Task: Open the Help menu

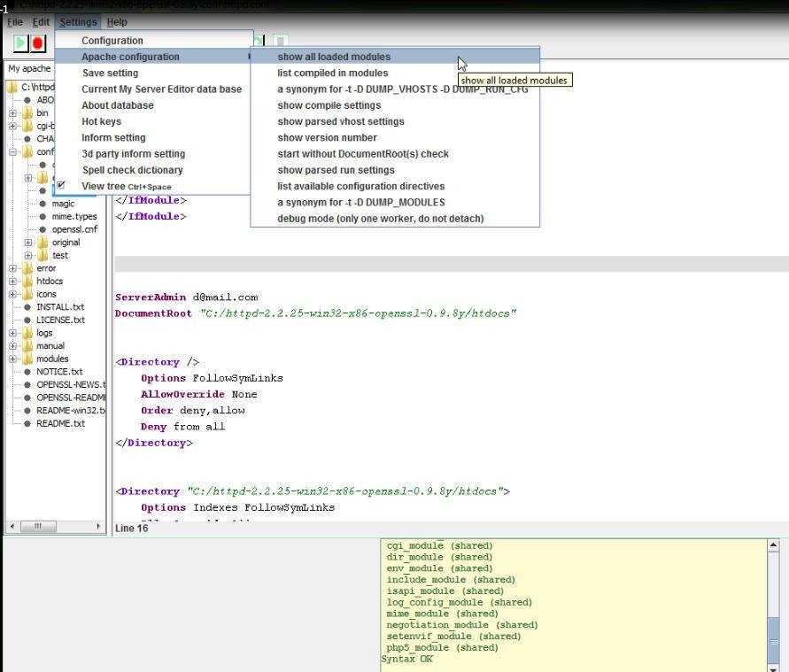Action: [117, 22]
